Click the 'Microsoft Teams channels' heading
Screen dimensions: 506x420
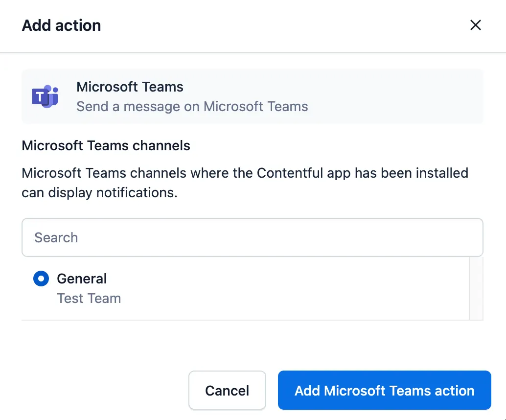coord(106,145)
